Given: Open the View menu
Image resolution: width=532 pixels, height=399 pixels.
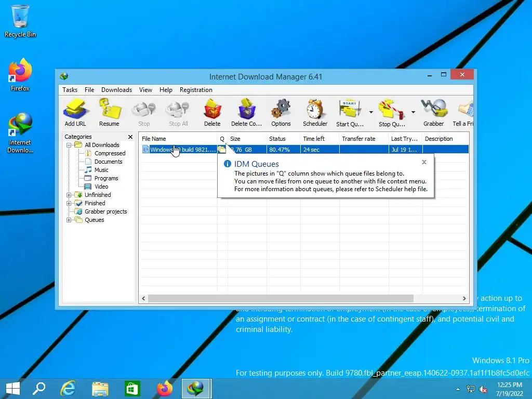Looking at the screenshot, I should [145, 90].
